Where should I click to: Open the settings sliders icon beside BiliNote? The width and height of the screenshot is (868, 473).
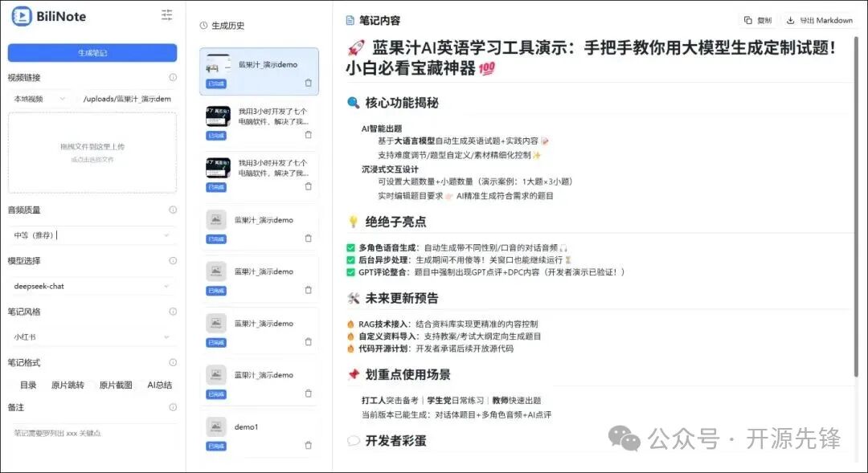[x=166, y=14]
